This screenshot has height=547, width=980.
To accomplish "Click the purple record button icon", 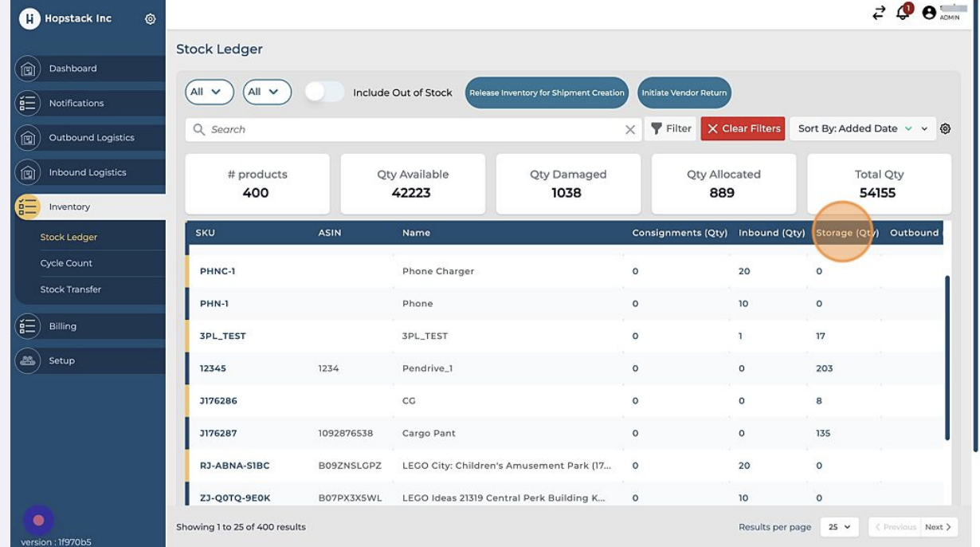I will [x=38, y=520].
